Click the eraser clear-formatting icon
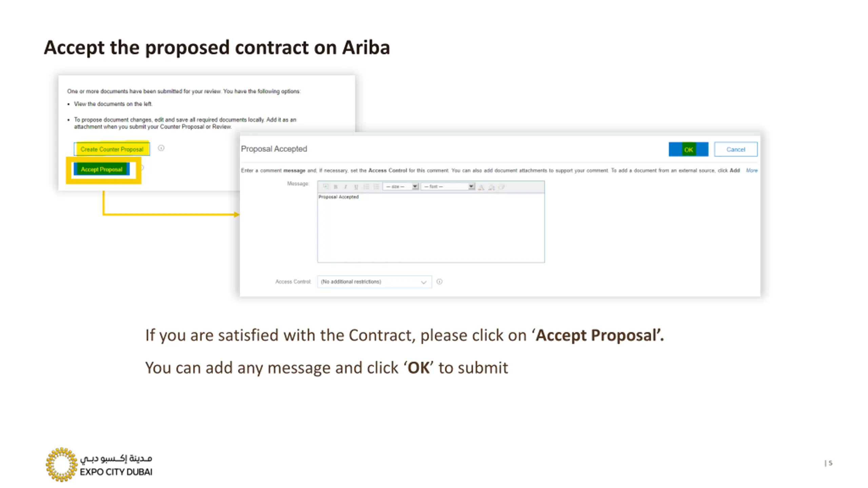This screenshot has width=868, height=488. pyautogui.click(x=501, y=187)
